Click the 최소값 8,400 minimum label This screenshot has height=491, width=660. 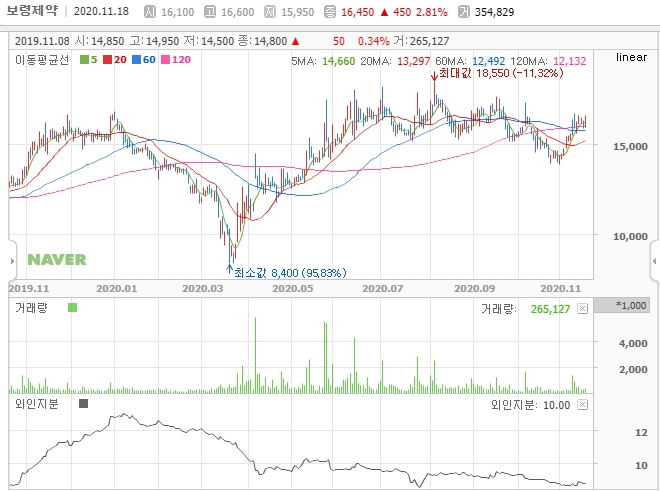(290, 273)
